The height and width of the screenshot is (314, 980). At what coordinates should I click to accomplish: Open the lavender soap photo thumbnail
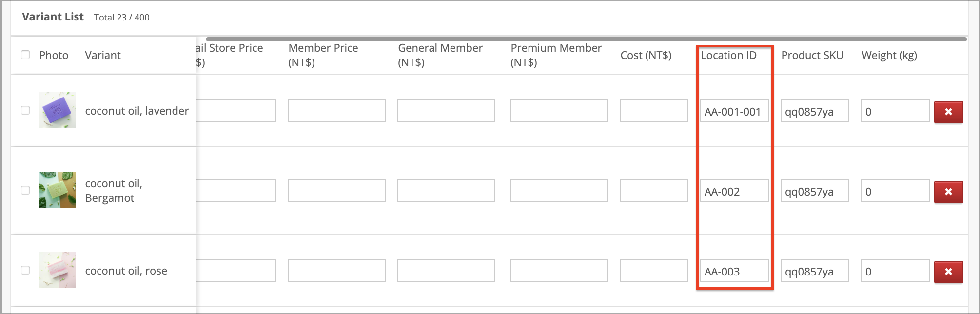tap(57, 110)
